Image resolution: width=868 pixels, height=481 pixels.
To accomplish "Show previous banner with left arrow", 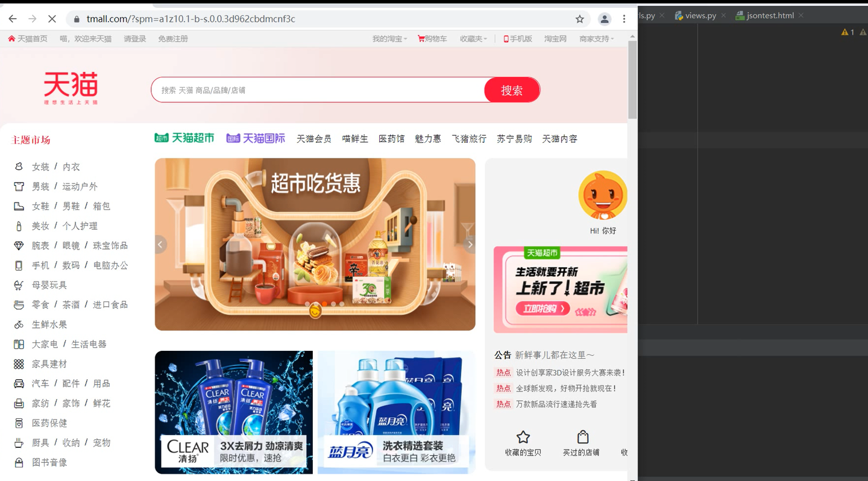I will (x=160, y=244).
